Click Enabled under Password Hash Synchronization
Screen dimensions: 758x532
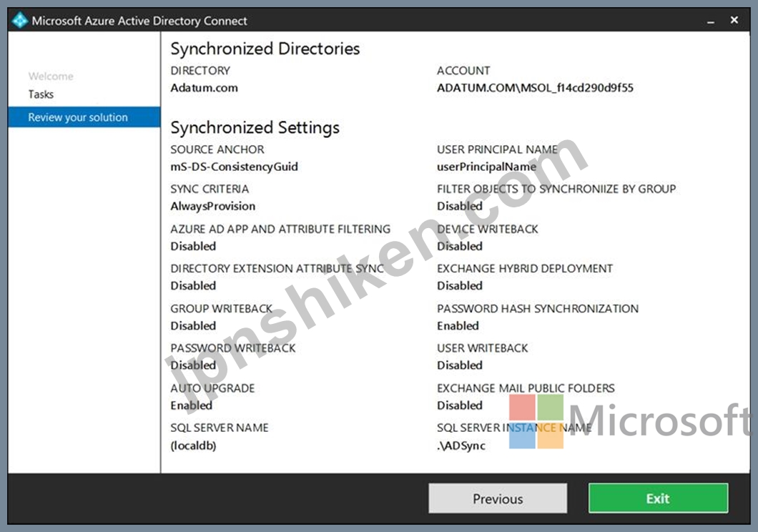click(x=458, y=326)
